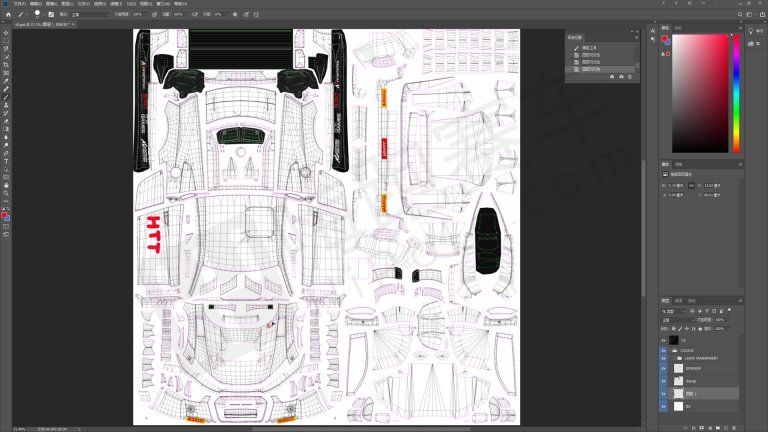Click the last history state row

tap(602, 69)
